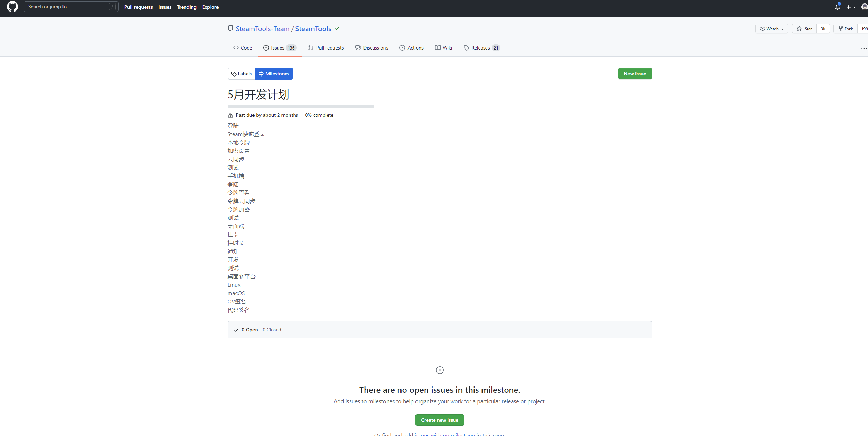Filter milestone by 0 Open issues

pyautogui.click(x=249, y=329)
